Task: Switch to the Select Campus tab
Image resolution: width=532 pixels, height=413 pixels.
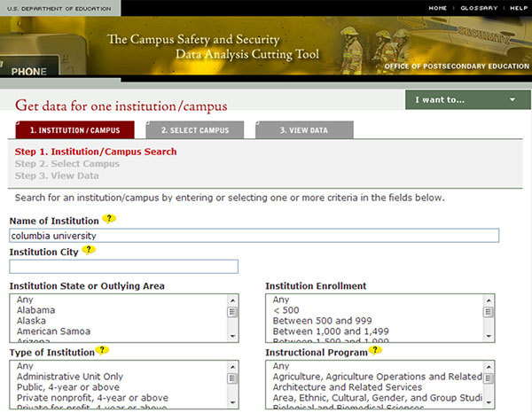Action: [195, 130]
